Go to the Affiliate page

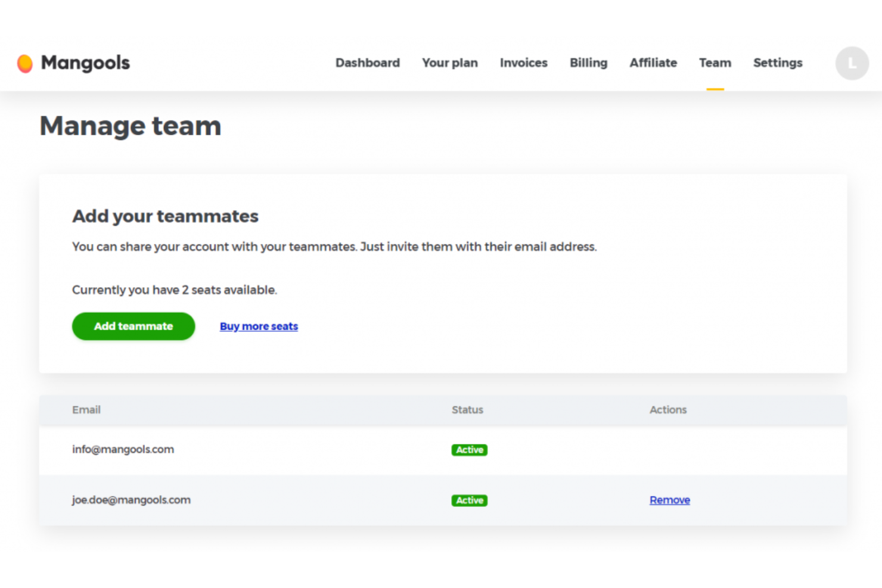(653, 63)
